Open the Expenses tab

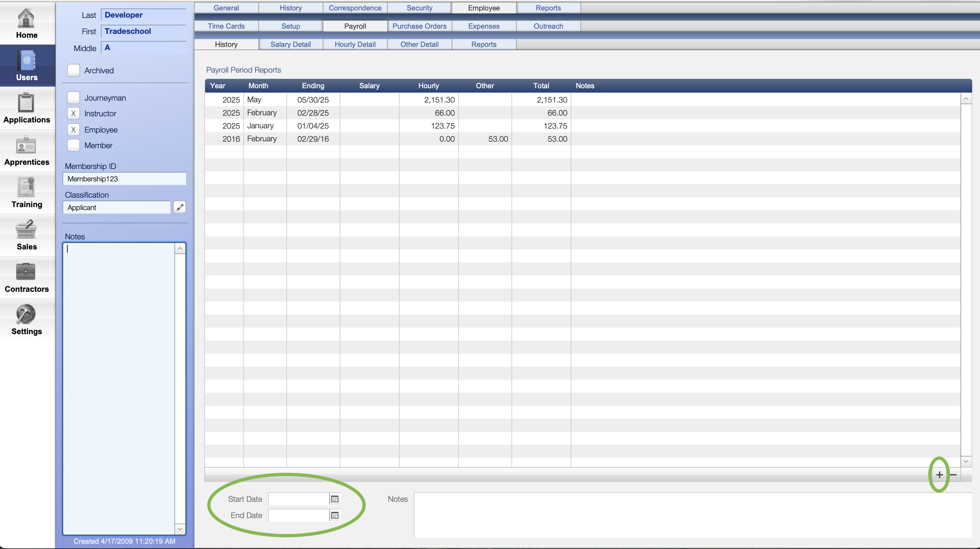tap(484, 26)
